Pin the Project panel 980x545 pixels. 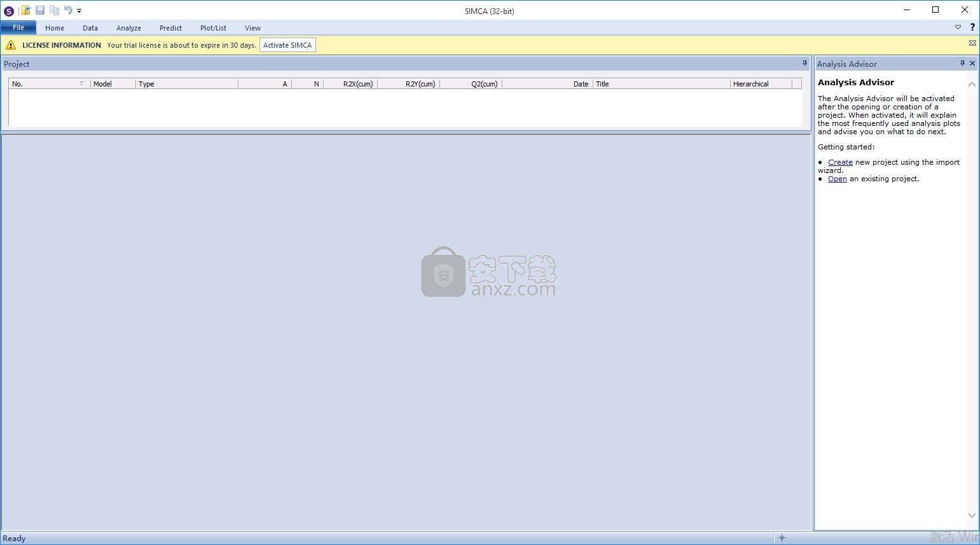[x=804, y=63]
